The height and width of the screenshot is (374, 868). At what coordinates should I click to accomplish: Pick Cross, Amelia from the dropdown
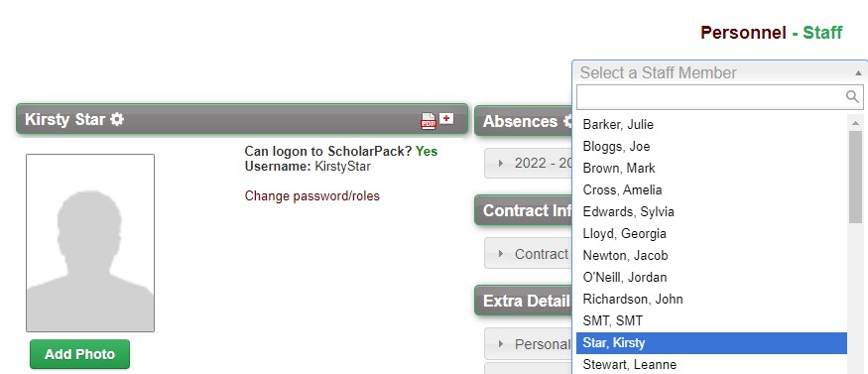point(711,189)
